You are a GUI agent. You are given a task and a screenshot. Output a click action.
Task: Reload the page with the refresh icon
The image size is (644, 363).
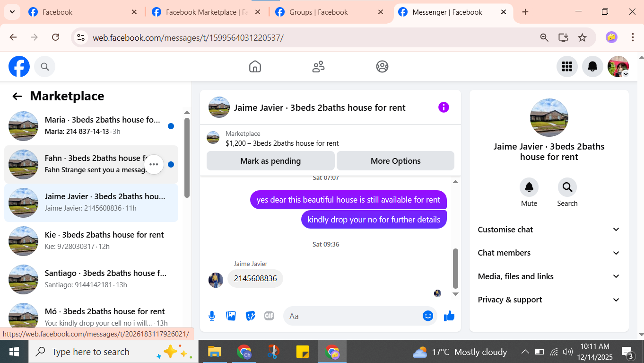55,37
